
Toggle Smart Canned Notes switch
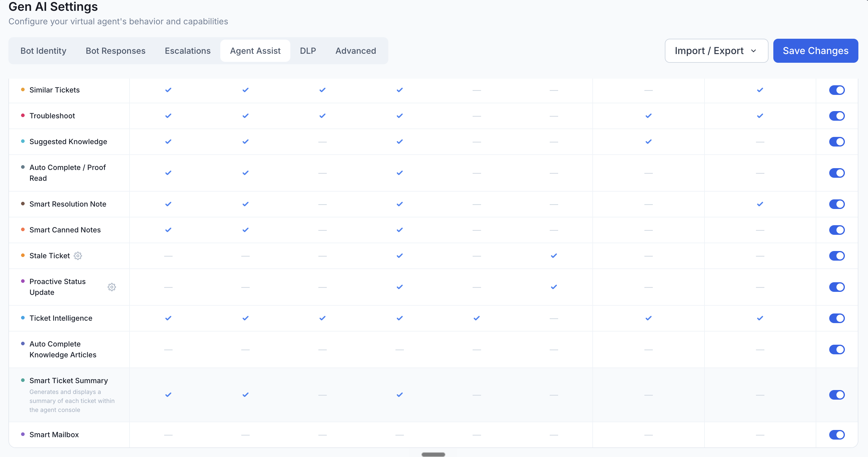click(x=837, y=230)
